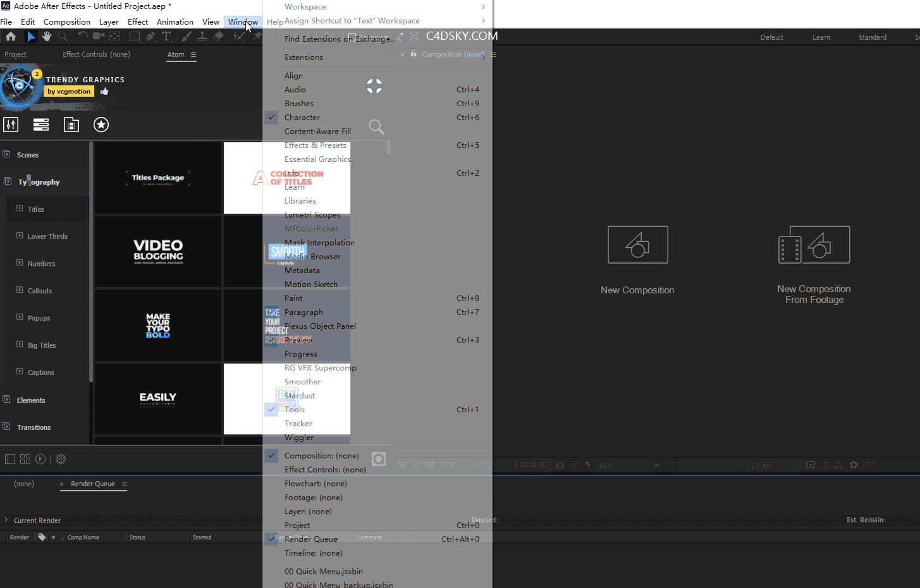Open Atom gear settings icon
Image resolution: width=920 pixels, height=588 pixels.
tap(61, 459)
